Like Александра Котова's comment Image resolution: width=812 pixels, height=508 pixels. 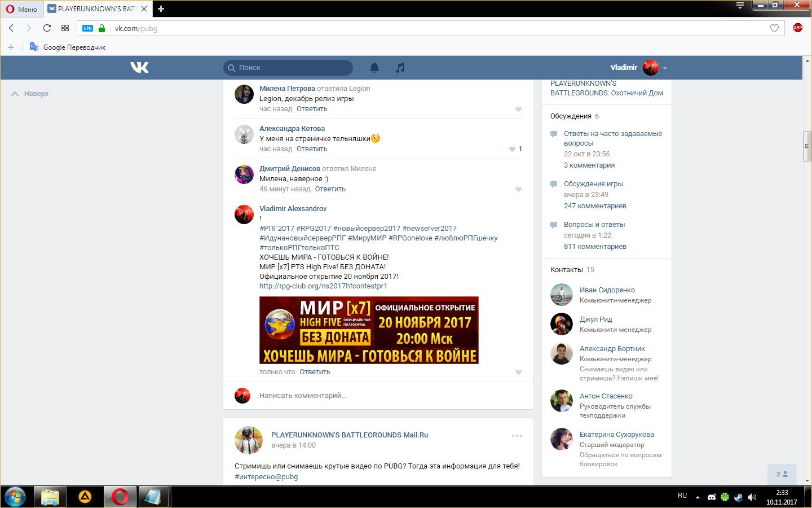[x=512, y=149]
